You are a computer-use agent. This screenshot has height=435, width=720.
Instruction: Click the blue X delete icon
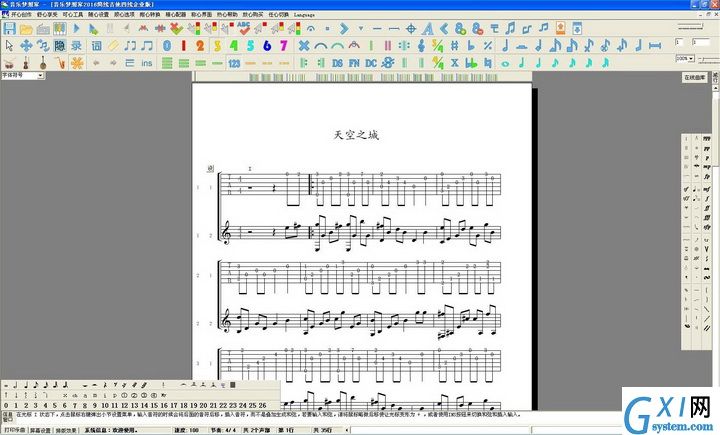click(304, 45)
